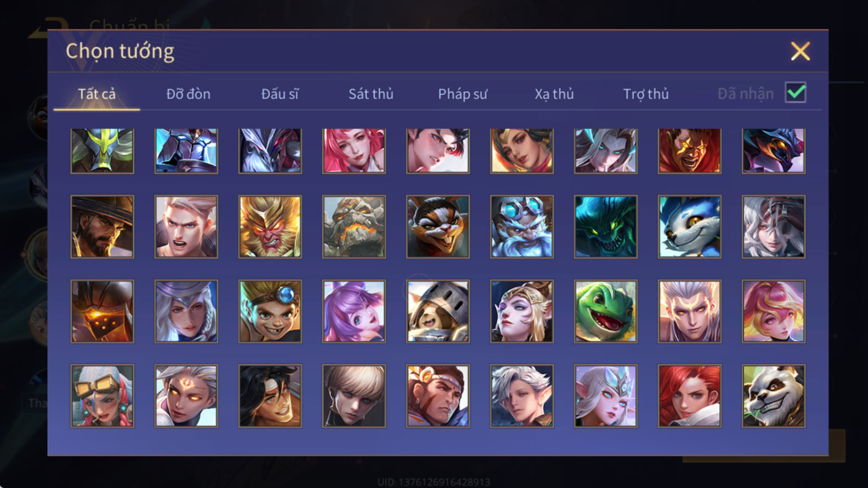The image size is (868, 488).
Task: Pick the hamster in knight helmet
Action: point(438,311)
